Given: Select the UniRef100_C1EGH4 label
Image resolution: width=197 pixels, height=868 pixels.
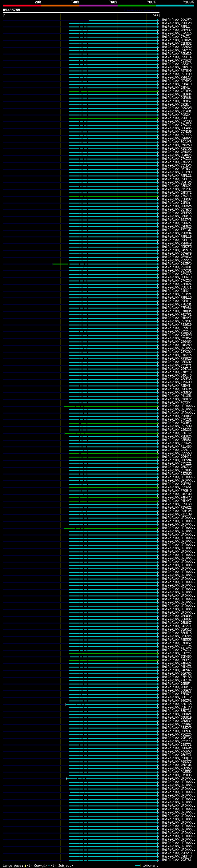Looking at the screenshot, I should (177, 94).
